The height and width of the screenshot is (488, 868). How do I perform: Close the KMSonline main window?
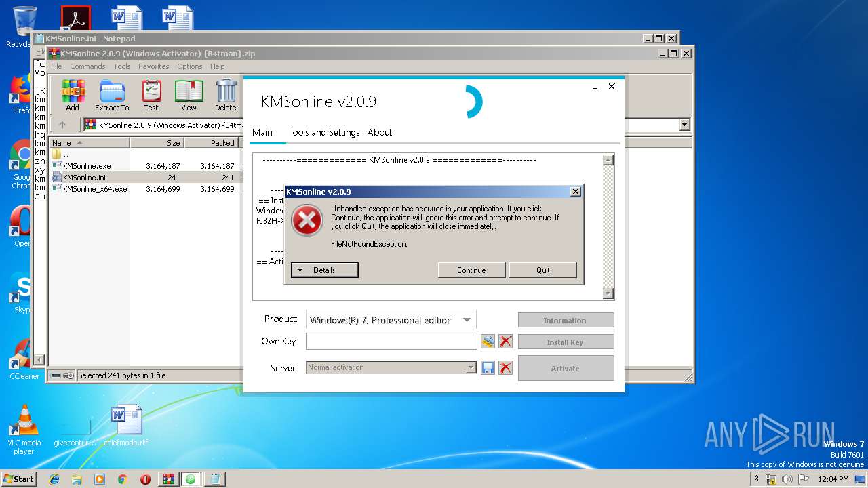coord(612,87)
